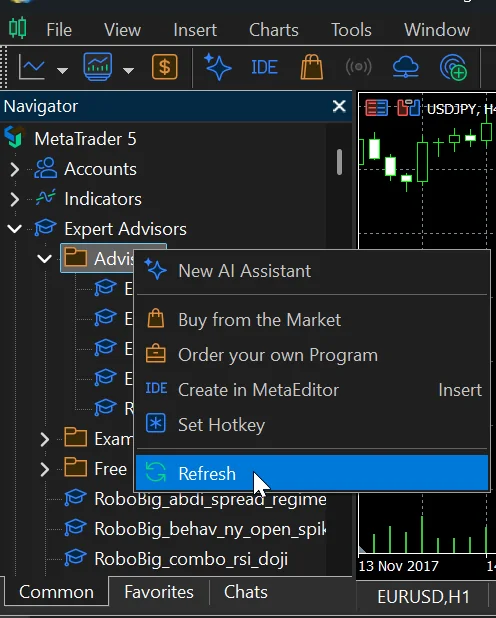496x618 pixels.
Task: Collapse the Expert Advisors tree node
Action: pos(15,229)
